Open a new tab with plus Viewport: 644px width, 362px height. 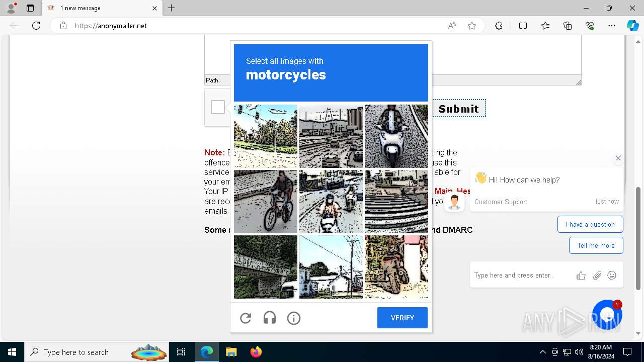pyautogui.click(x=172, y=8)
